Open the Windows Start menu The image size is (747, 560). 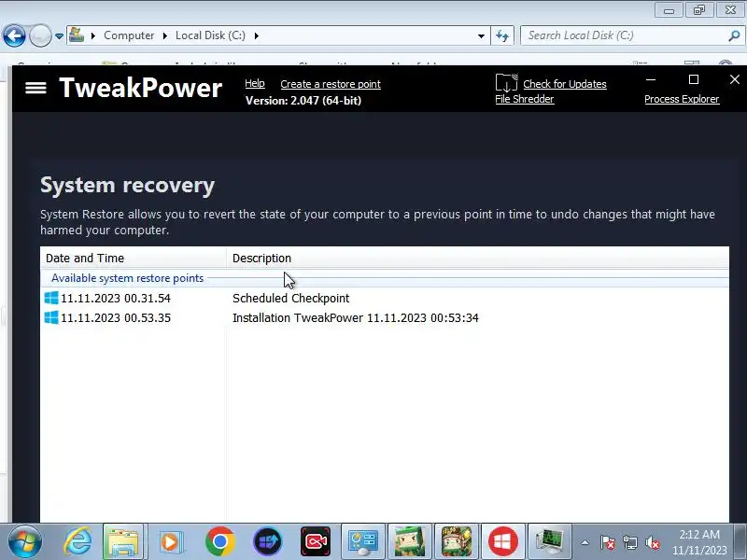click(x=25, y=542)
